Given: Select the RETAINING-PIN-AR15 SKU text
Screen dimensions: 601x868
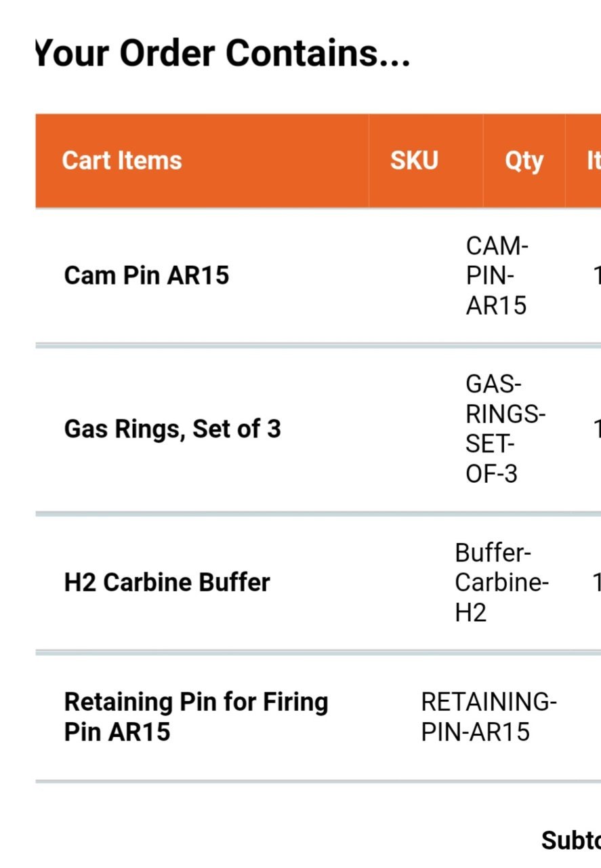Looking at the screenshot, I should 489,717.
